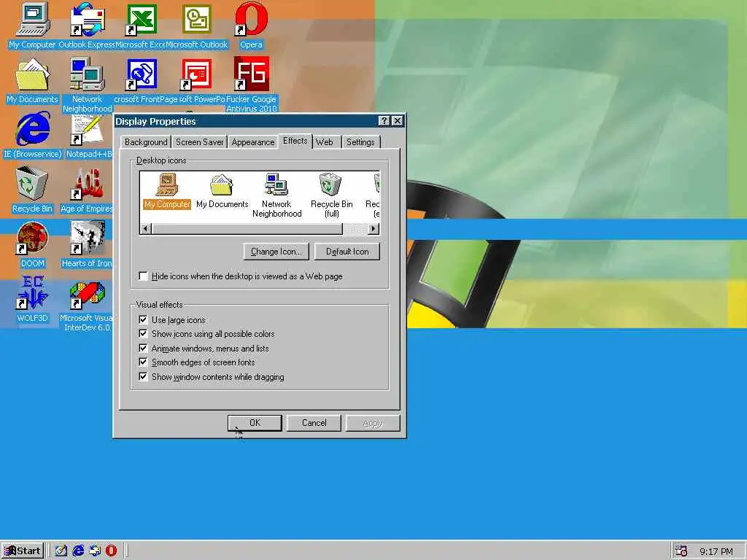Click the system tray scheduler icon

(681, 551)
